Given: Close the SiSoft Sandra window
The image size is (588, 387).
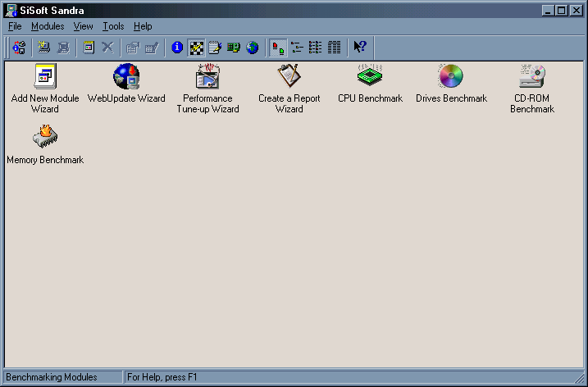Looking at the screenshot, I should click(576, 11).
